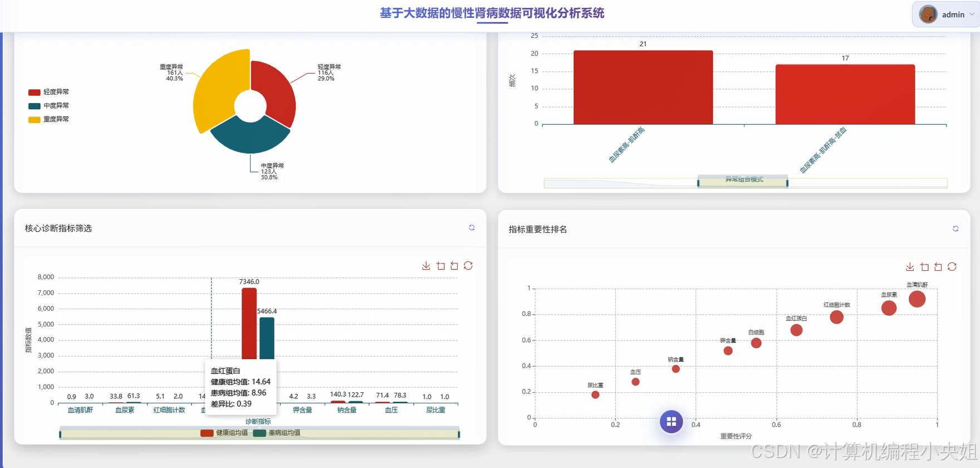Restore the 核心诊断指标筛选 chart via toolbox
The width and height of the screenshot is (980, 468).
click(x=468, y=266)
